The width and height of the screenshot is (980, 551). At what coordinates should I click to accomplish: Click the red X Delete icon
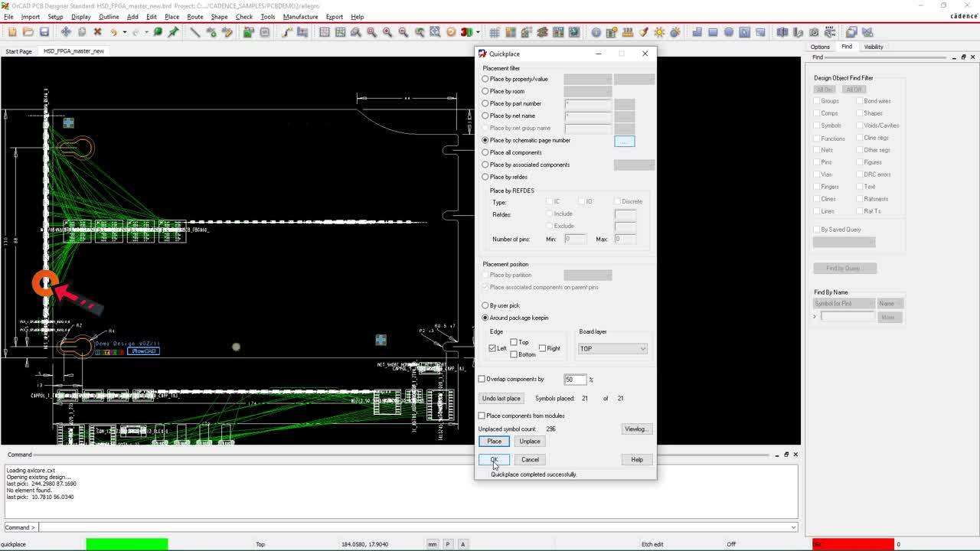point(97,32)
